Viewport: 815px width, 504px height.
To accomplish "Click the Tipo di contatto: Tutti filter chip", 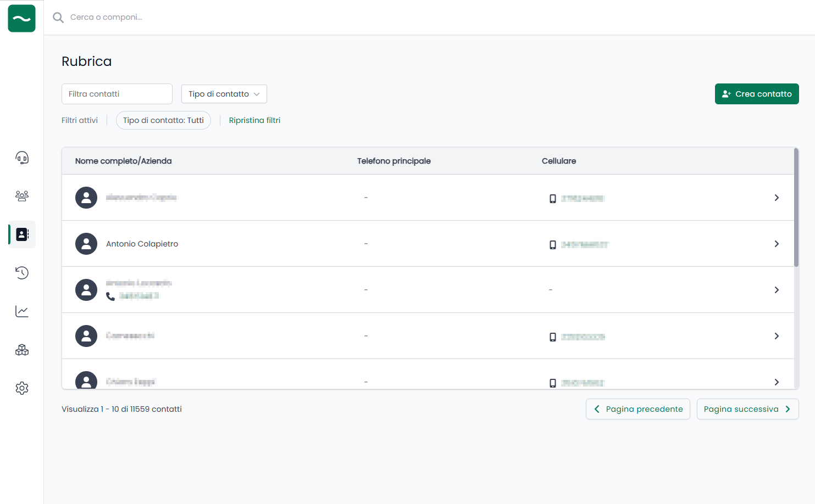I will pyautogui.click(x=163, y=120).
